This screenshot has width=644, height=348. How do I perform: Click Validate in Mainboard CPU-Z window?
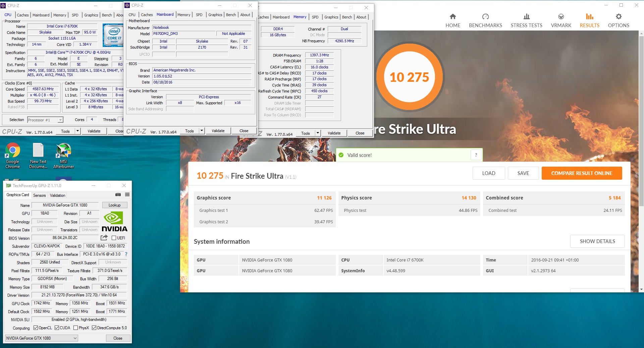[x=218, y=131]
